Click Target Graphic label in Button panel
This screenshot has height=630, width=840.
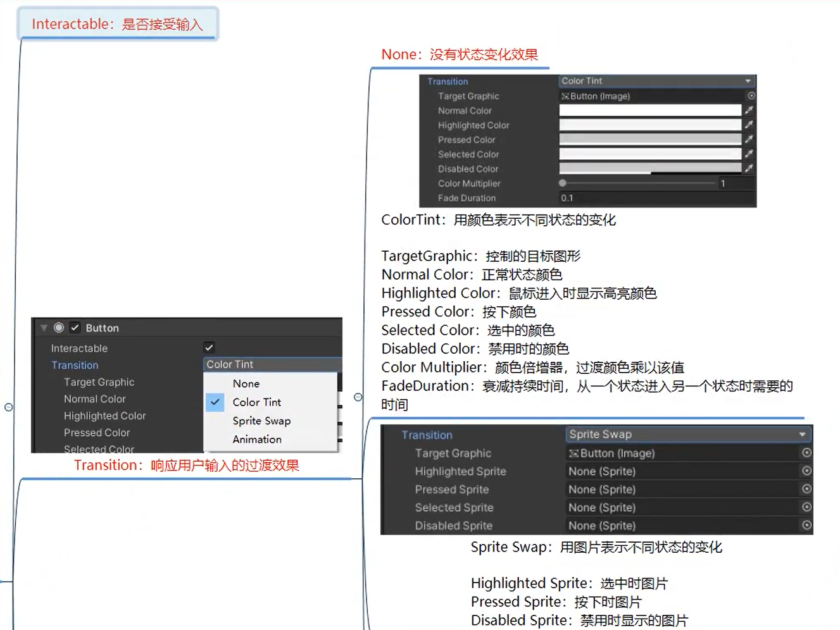pyautogui.click(x=99, y=382)
